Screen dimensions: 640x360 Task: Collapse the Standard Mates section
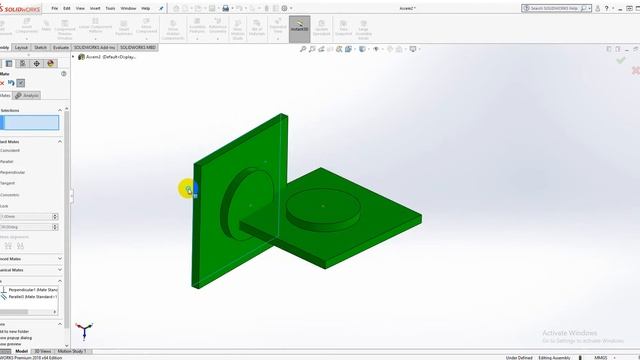coord(60,142)
